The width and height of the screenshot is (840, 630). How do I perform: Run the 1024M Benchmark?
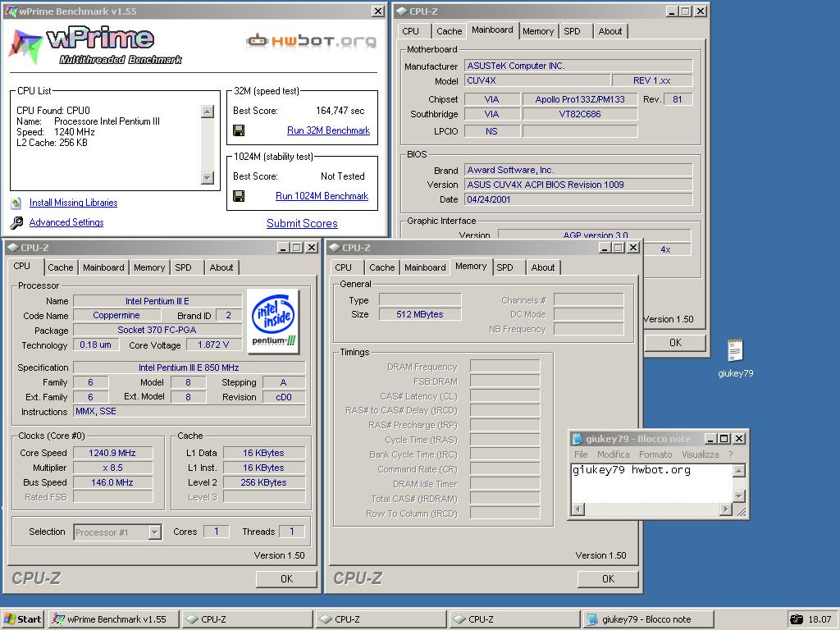point(322,196)
